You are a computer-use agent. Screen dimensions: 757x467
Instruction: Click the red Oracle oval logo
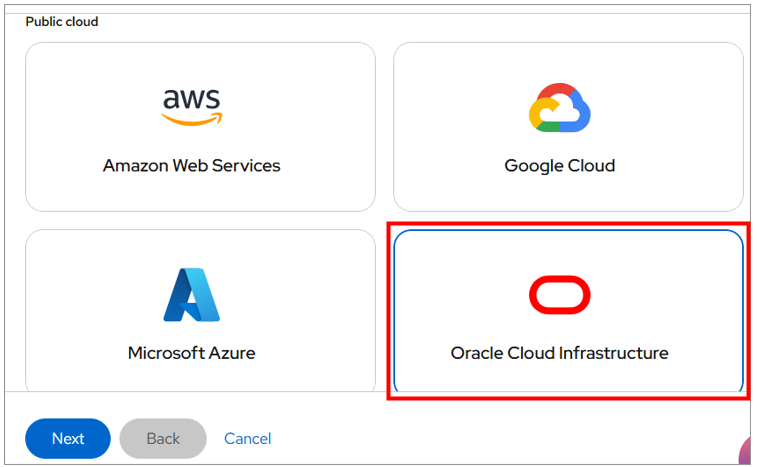click(x=559, y=295)
